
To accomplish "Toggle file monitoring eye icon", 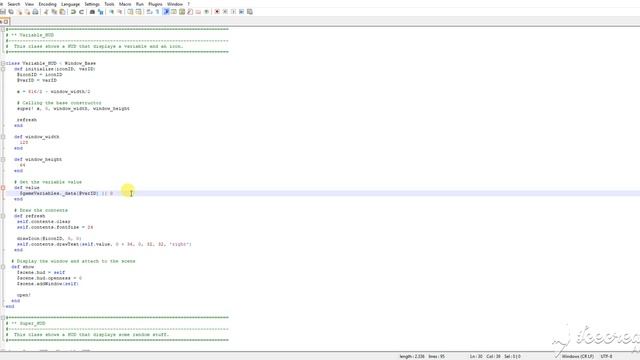I will 207,12.
